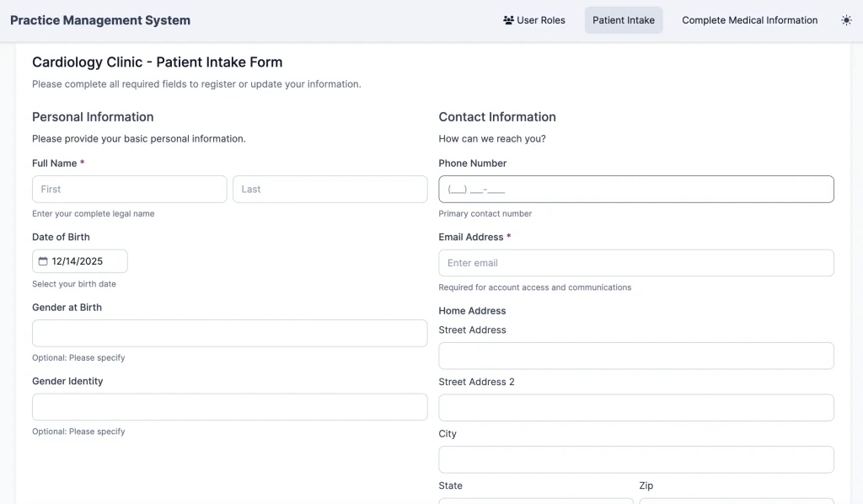This screenshot has height=504, width=863.
Task: Click the City input field
Action: [635, 459]
